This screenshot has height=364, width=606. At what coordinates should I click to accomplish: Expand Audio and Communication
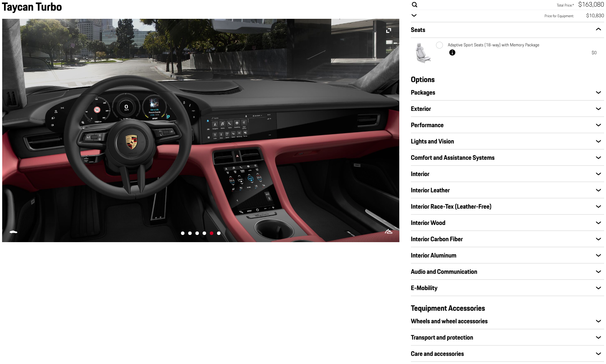[598, 272]
